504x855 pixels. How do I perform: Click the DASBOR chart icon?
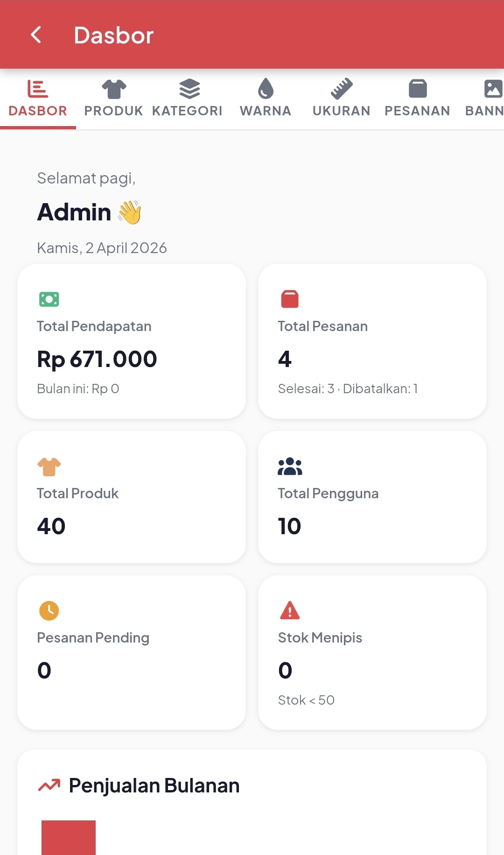pos(37,88)
